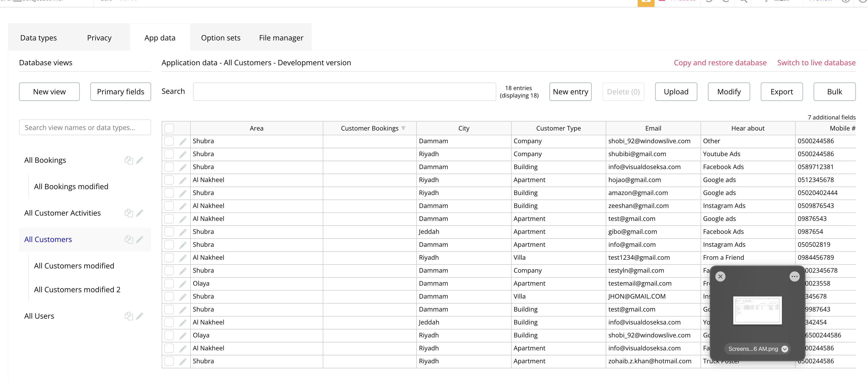
Task: Click the edit pencil next to All Bookings
Action: tap(140, 160)
